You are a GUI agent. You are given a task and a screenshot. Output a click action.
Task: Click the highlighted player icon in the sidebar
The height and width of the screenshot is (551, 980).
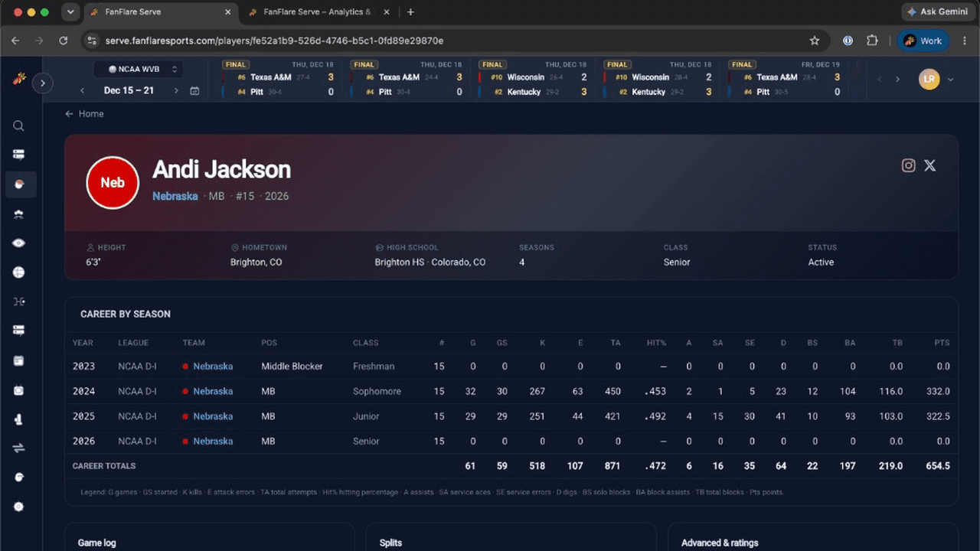click(19, 184)
